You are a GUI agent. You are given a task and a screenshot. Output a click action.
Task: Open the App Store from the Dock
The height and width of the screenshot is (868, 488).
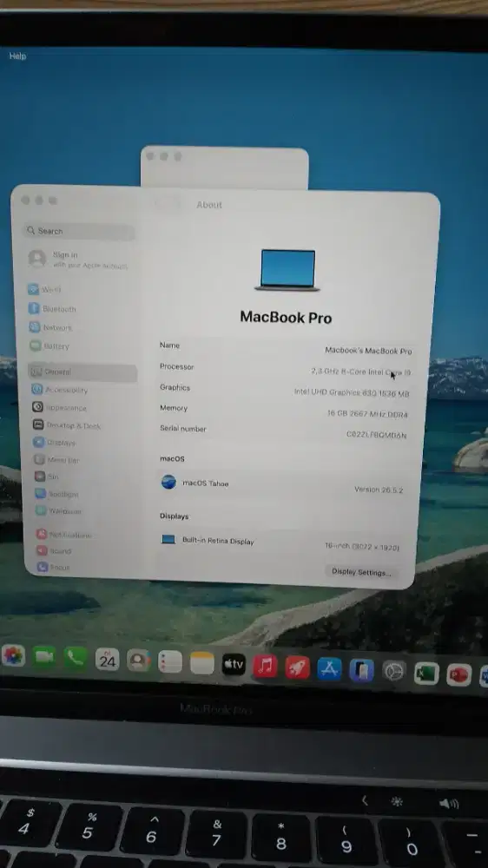(330, 670)
